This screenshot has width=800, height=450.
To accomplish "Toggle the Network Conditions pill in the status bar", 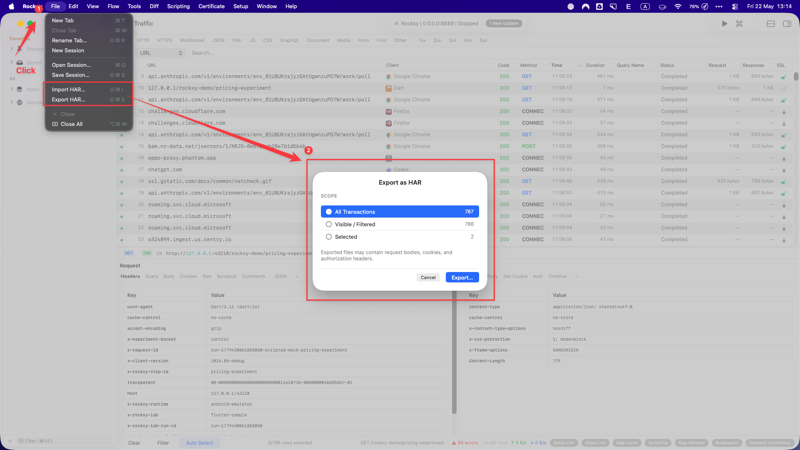I will (770, 443).
